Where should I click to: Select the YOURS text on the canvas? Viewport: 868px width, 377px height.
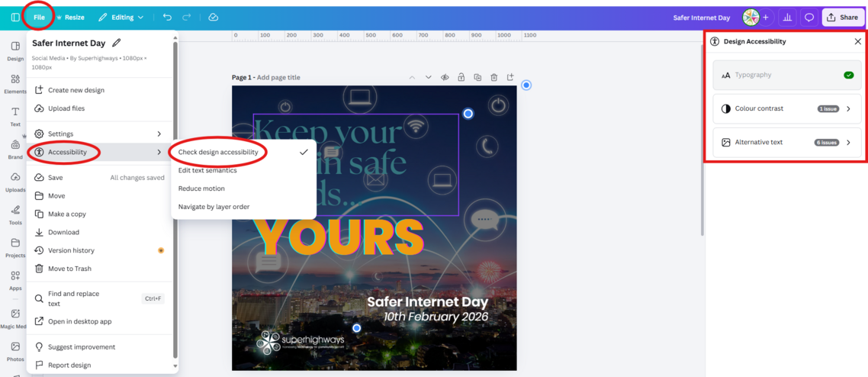point(339,239)
